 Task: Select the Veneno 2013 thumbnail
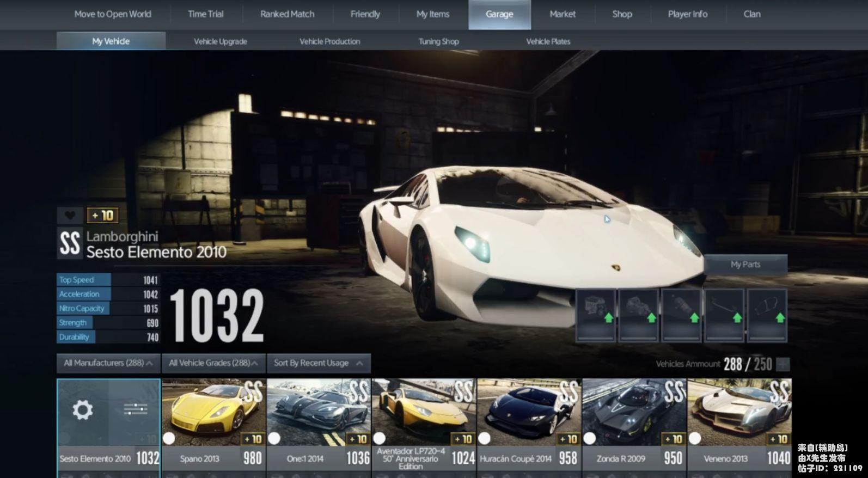739,412
